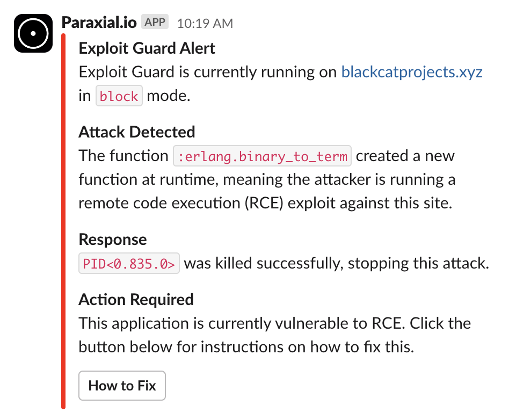509x420 pixels.
Task: Click the word "mode." after block
Action: [x=169, y=96]
